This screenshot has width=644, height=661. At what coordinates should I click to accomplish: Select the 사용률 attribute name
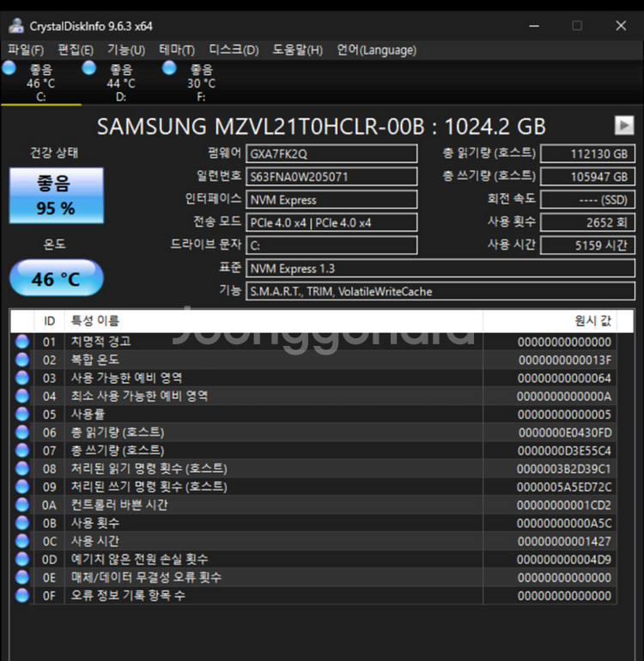[x=88, y=414]
